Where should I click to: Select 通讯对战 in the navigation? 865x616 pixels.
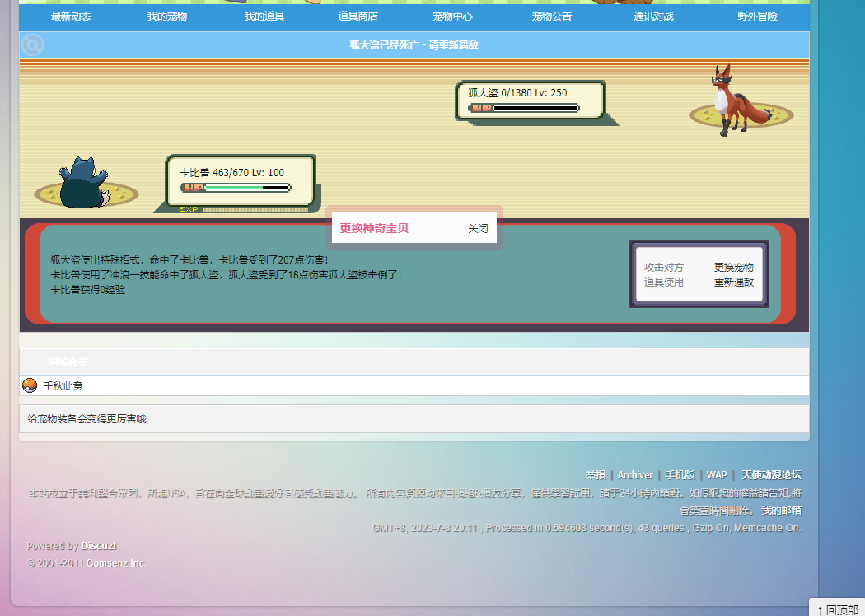tap(653, 16)
